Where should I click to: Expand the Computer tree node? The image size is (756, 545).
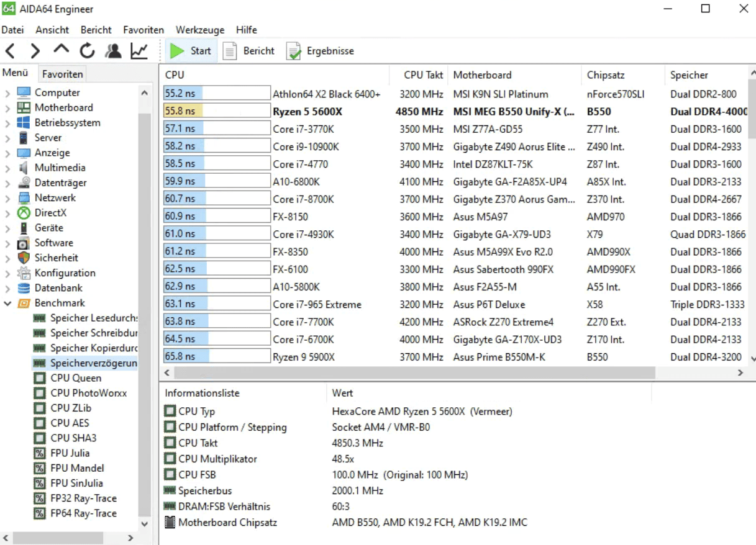[7, 93]
